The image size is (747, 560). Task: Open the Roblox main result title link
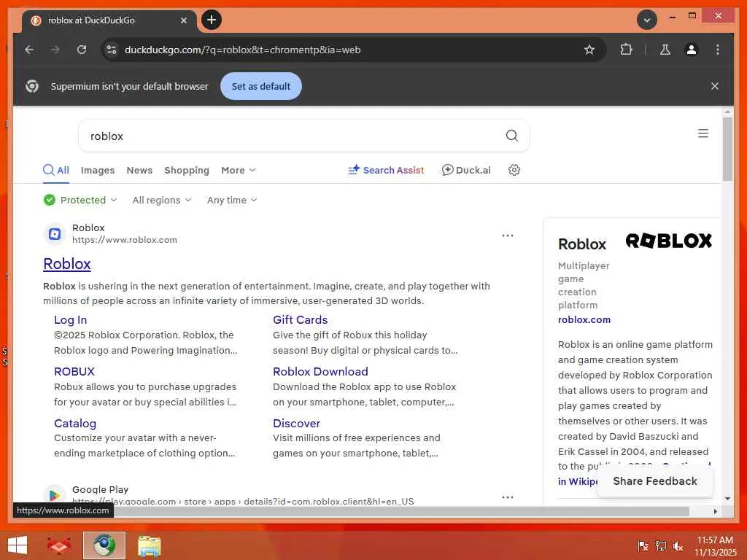point(66,264)
